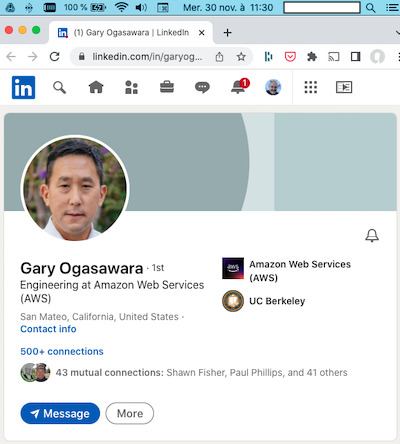Click the AWS company logo thumbnail

pyautogui.click(x=233, y=268)
